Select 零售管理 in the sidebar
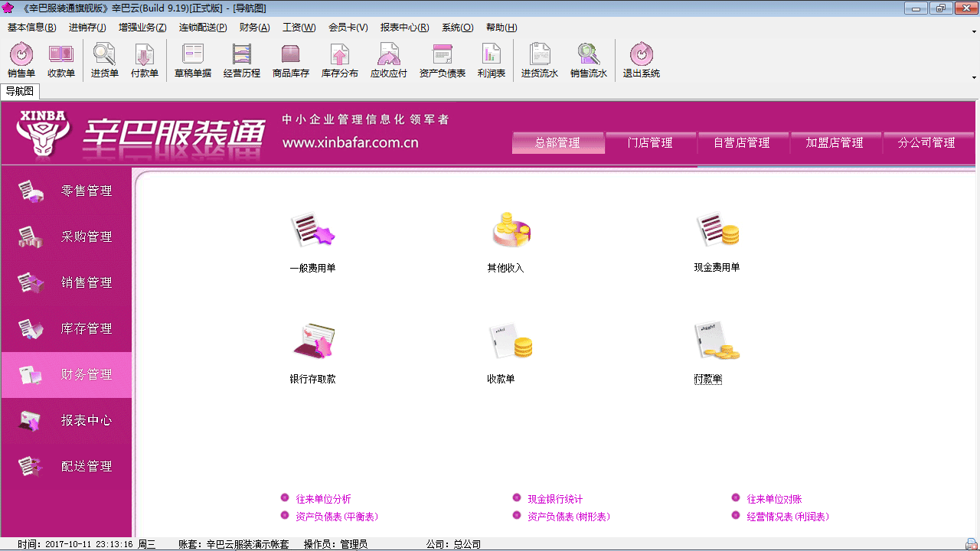This screenshot has width=980, height=551. click(x=67, y=191)
